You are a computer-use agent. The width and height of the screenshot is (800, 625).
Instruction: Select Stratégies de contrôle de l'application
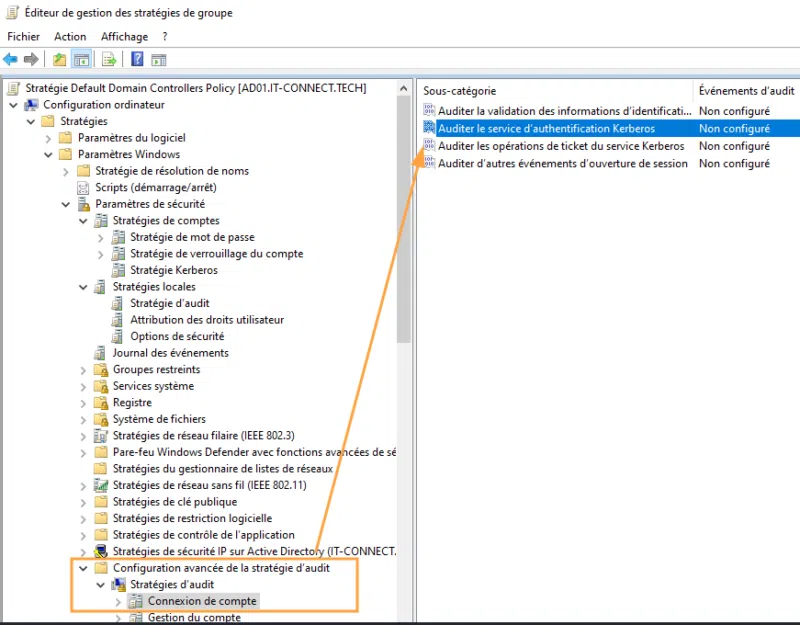click(x=204, y=535)
